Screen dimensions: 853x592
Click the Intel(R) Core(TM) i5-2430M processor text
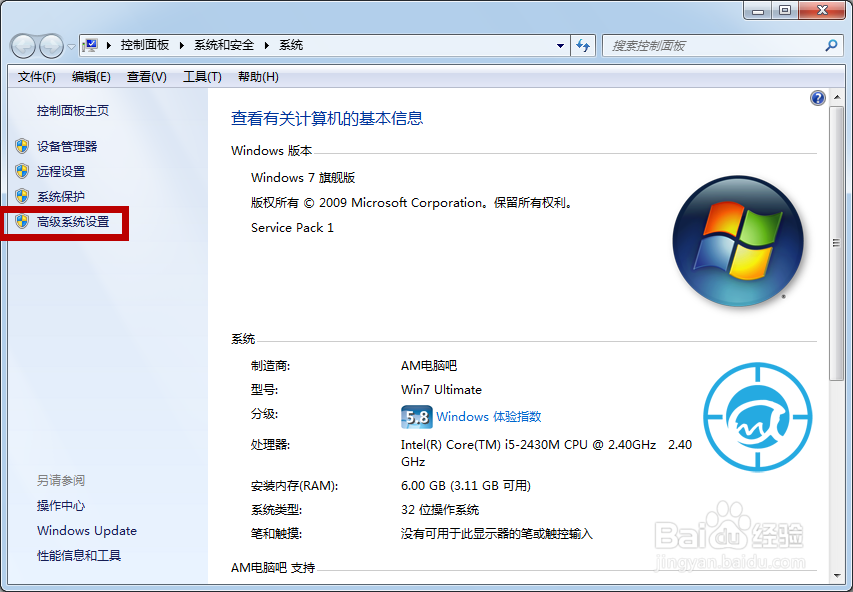(546, 453)
